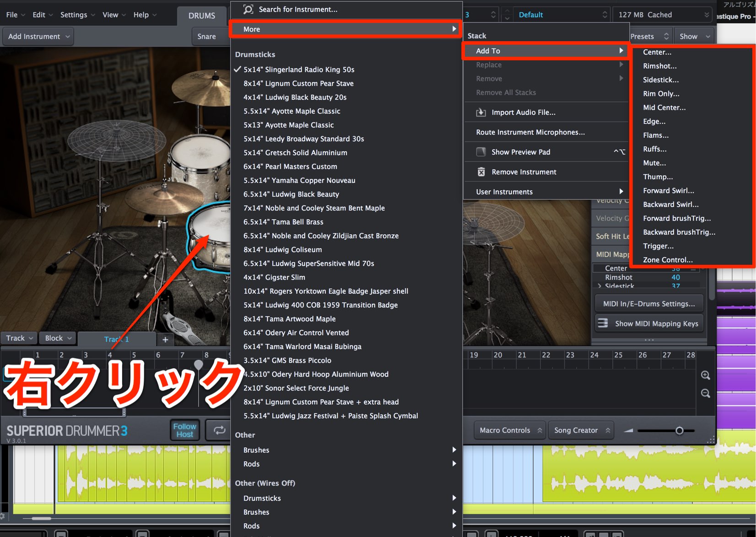Toggle the Follow Host button
The image size is (756, 537).
pyautogui.click(x=185, y=430)
